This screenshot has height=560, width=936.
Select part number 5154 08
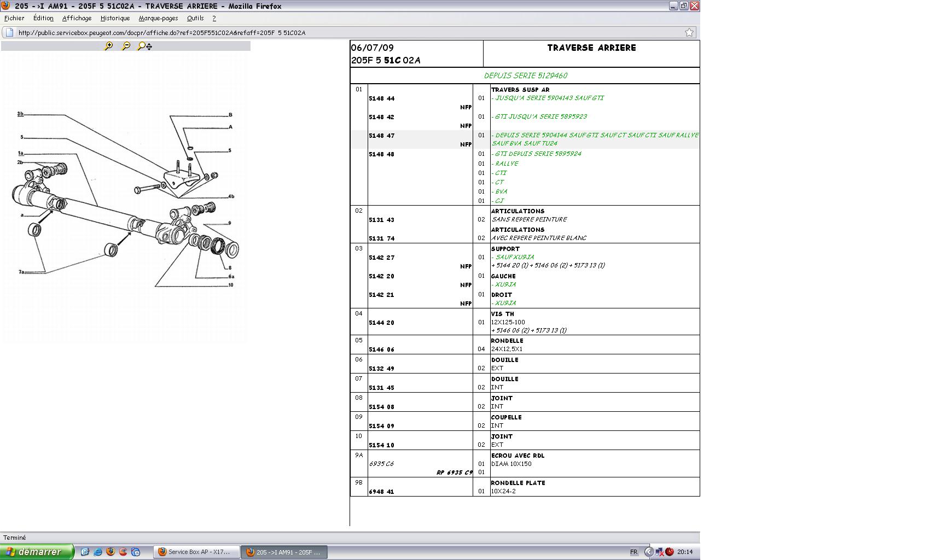click(381, 407)
